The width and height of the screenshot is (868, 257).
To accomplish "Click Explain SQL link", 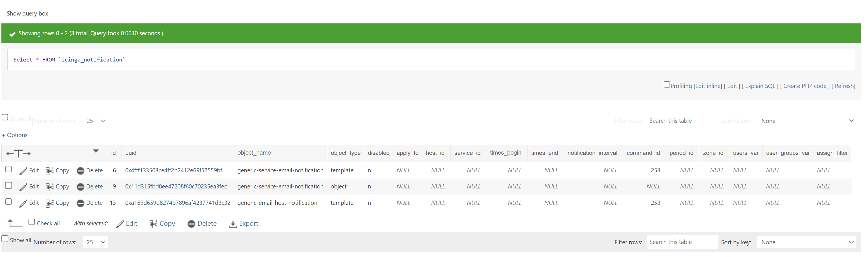I will pyautogui.click(x=760, y=86).
